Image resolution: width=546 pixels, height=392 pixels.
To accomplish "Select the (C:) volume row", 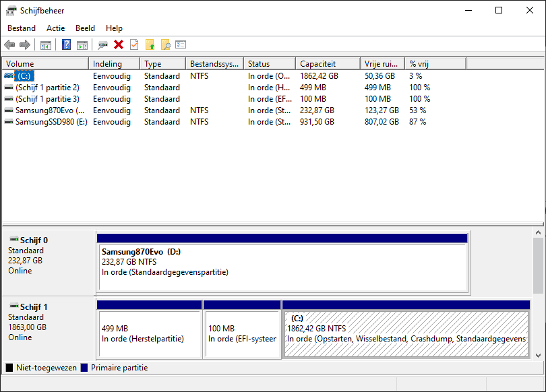I will coord(234,76).
